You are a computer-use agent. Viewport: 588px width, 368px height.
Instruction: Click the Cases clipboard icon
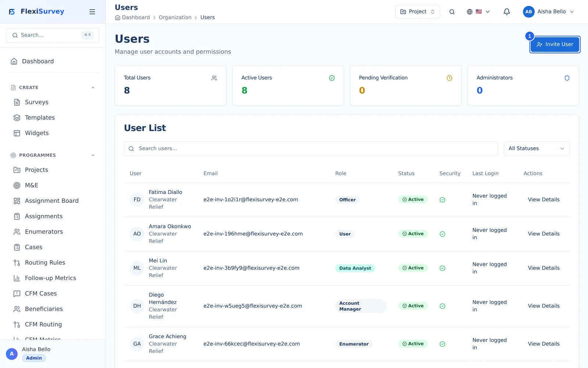(x=17, y=247)
